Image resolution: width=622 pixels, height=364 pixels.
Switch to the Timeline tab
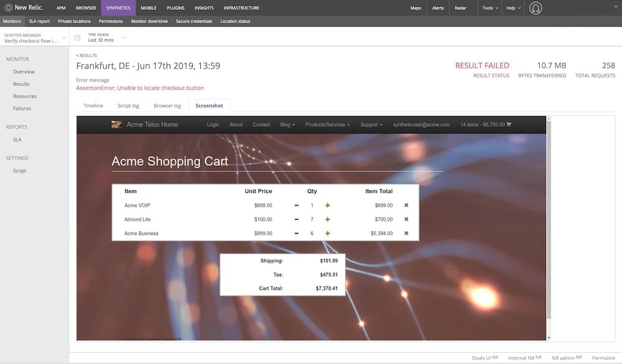93,106
